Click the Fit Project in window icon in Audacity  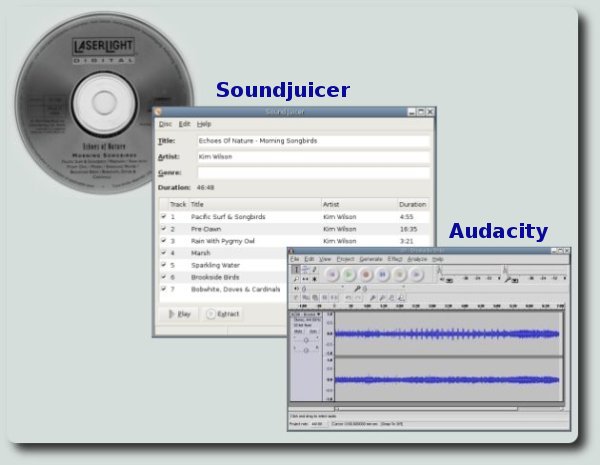(x=401, y=298)
